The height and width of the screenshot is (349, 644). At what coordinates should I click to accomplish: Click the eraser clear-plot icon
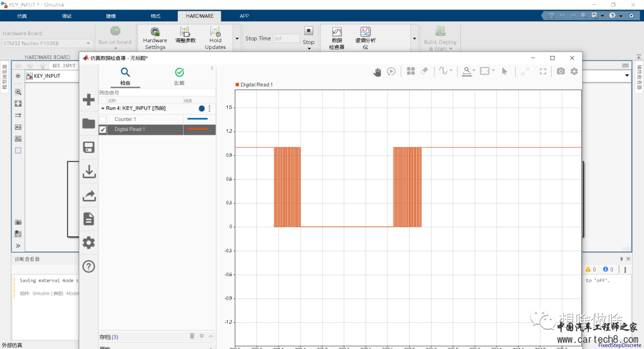click(x=425, y=71)
